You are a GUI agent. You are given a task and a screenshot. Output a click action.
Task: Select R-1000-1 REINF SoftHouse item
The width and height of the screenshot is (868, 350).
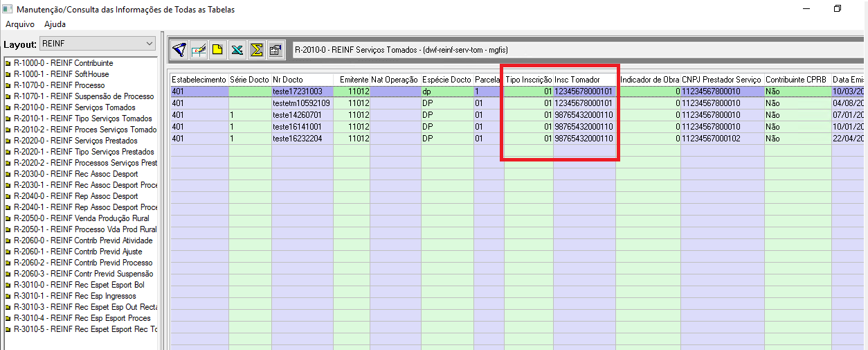61,74
